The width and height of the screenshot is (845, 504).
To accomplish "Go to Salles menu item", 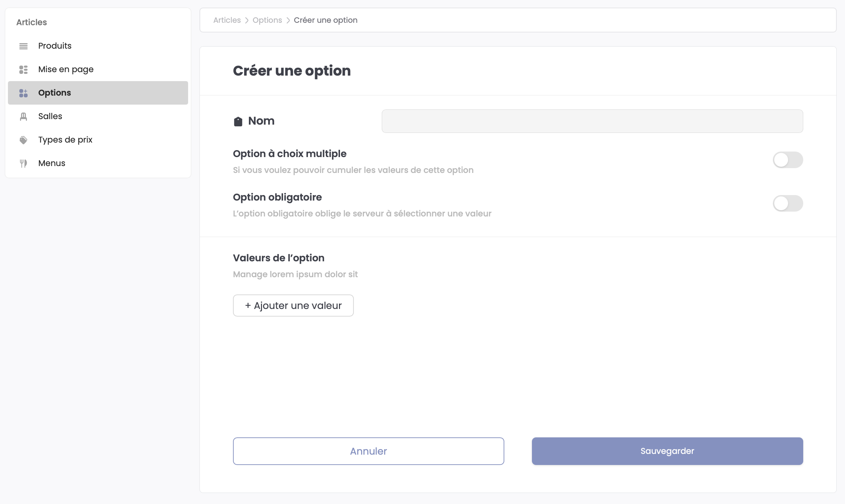I will pos(50,116).
